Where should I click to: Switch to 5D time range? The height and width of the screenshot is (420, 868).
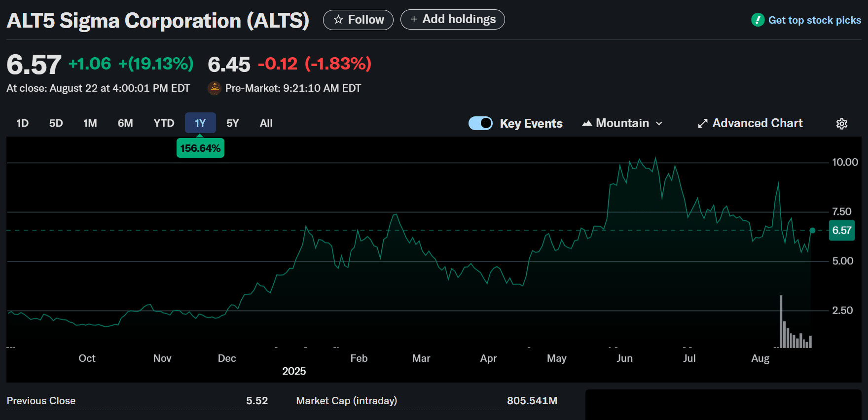tap(56, 123)
